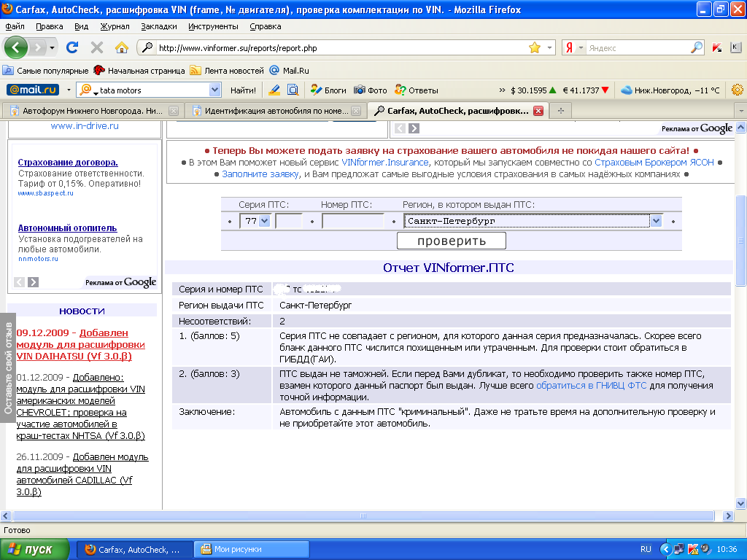Open Фото in Mail.ru toolbar
Image resolution: width=747 pixels, height=560 pixels.
(371, 90)
